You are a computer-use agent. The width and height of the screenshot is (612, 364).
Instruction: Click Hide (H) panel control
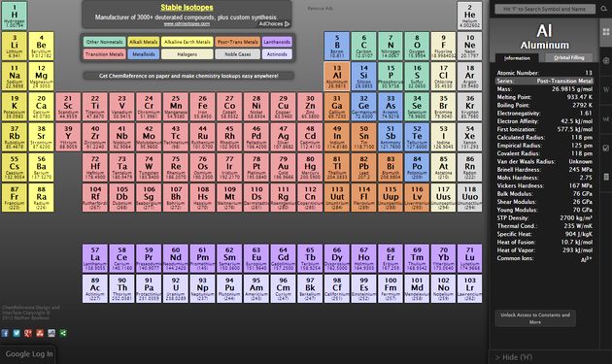coord(513,357)
